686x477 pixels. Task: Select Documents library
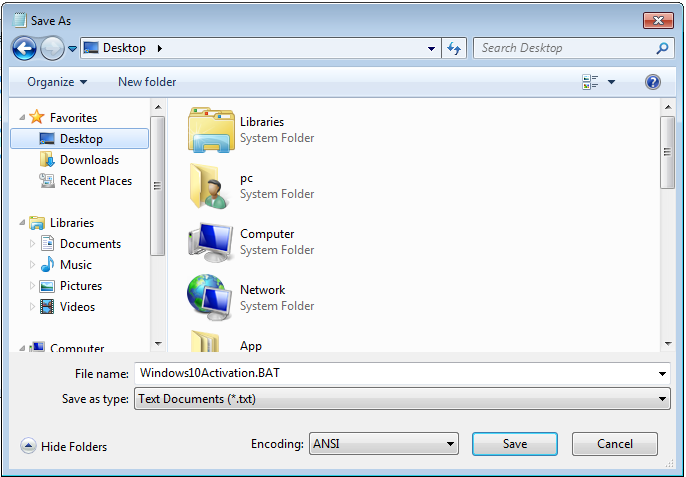(x=90, y=244)
